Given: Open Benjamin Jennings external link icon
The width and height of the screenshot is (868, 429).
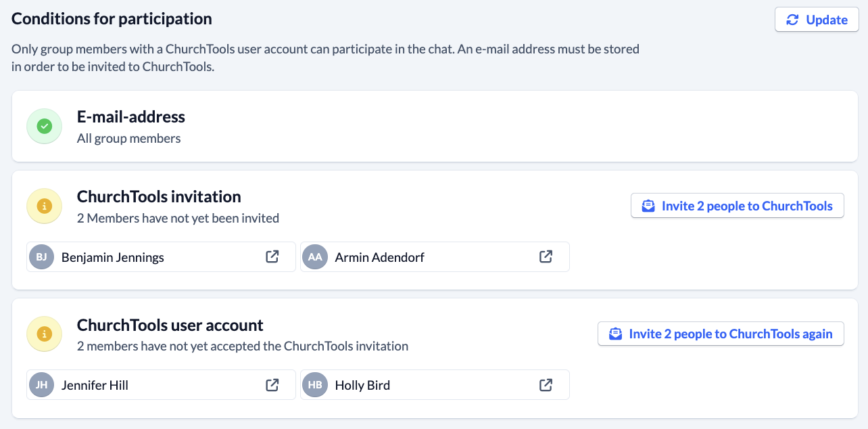Looking at the screenshot, I should (272, 257).
